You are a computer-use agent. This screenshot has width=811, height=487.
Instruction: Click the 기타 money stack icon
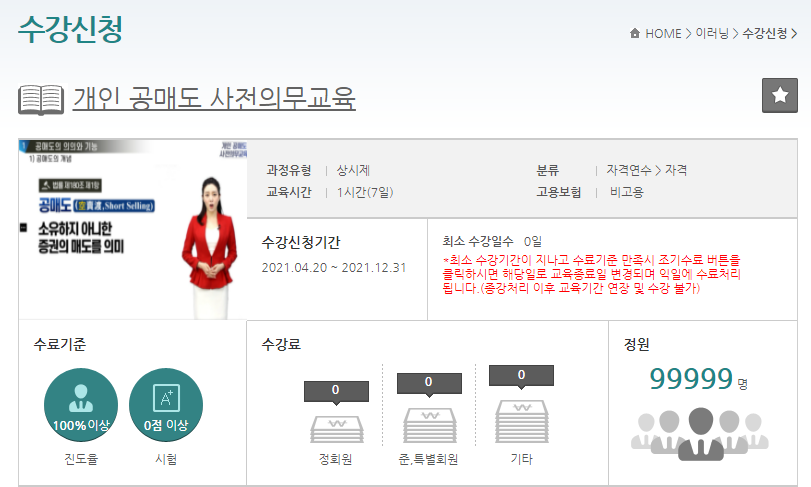(521, 421)
